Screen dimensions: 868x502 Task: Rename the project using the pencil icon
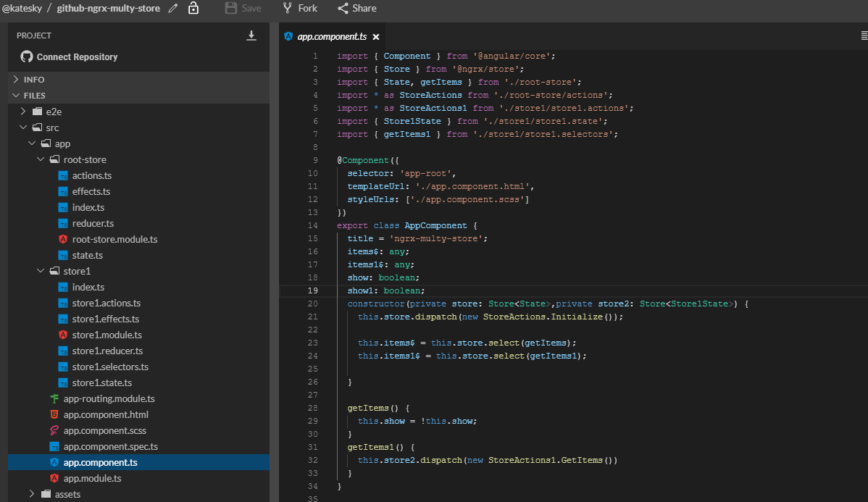(x=174, y=8)
